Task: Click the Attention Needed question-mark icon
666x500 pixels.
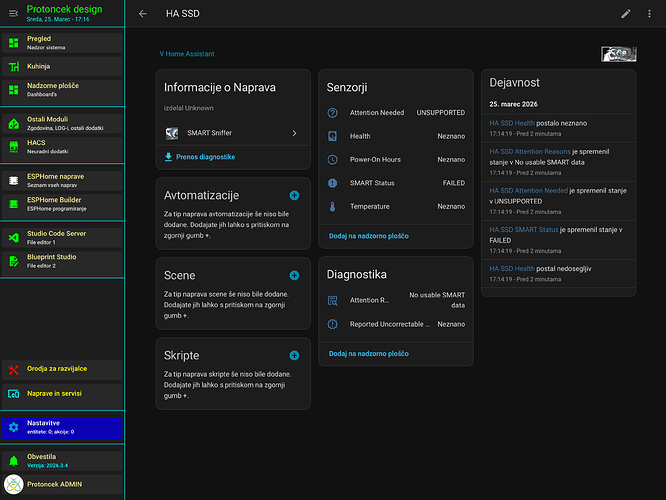Action: [x=333, y=113]
